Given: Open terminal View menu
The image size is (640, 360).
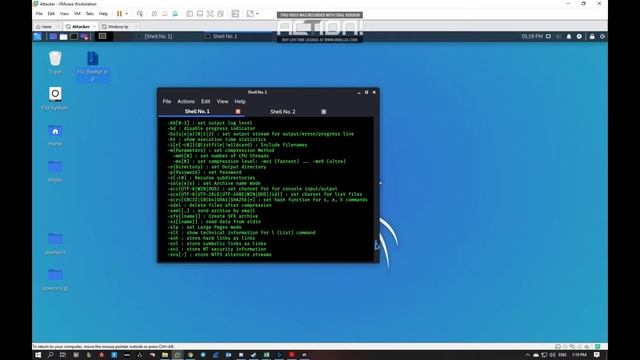Looking at the screenshot, I should [x=222, y=101].
